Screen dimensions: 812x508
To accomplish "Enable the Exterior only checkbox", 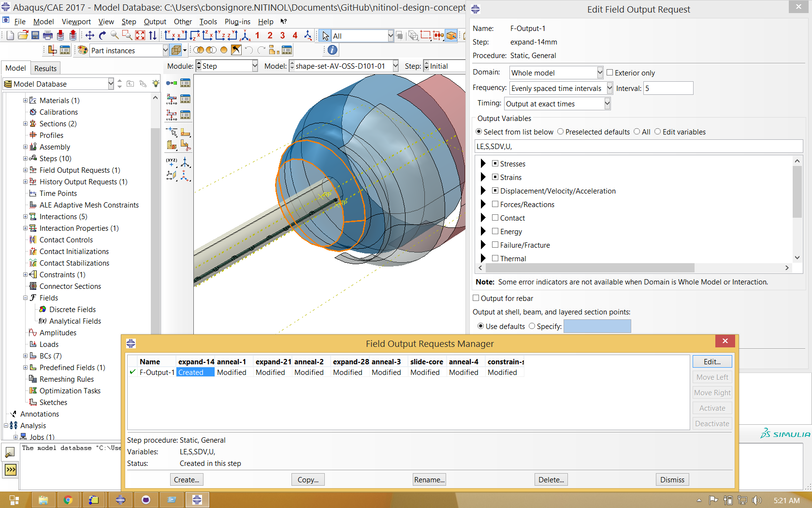I will [610, 73].
